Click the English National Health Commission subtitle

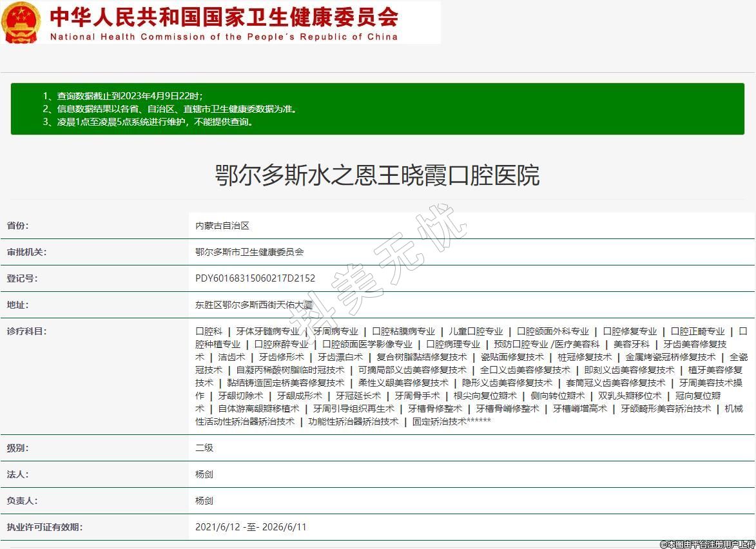click(224, 37)
